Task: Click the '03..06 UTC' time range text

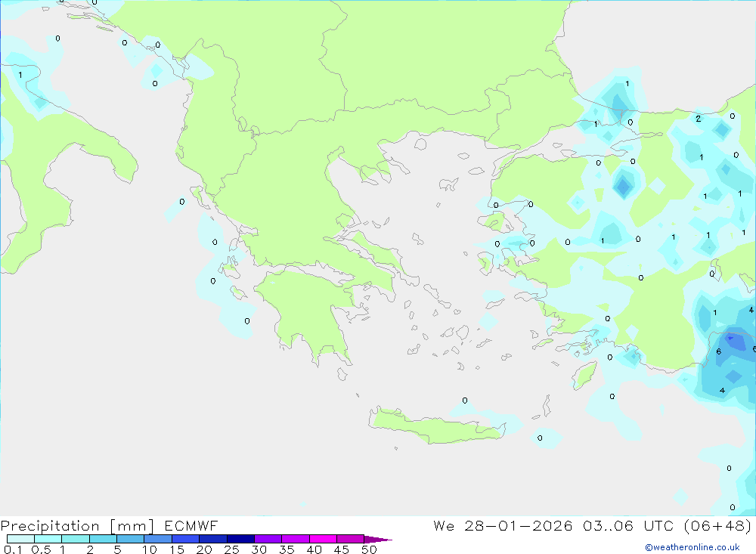Action: pyautogui.click(x=627, y=525)
